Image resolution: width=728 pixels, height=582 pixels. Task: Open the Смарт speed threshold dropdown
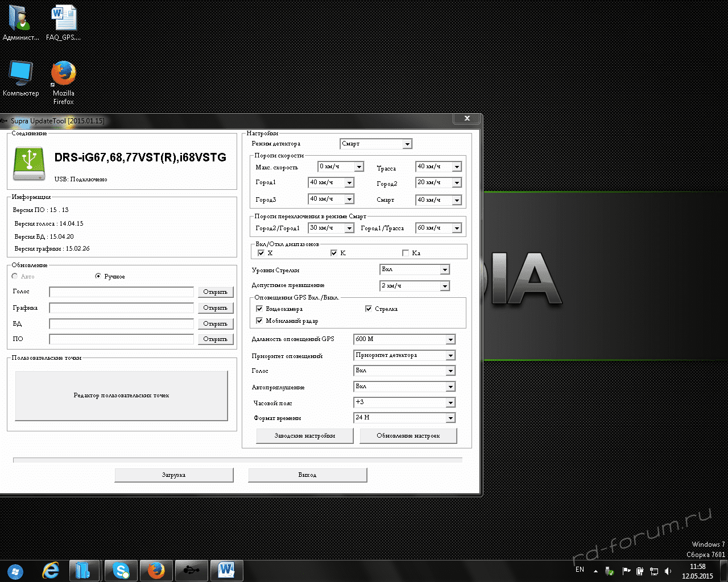click(x=439, y=200)
